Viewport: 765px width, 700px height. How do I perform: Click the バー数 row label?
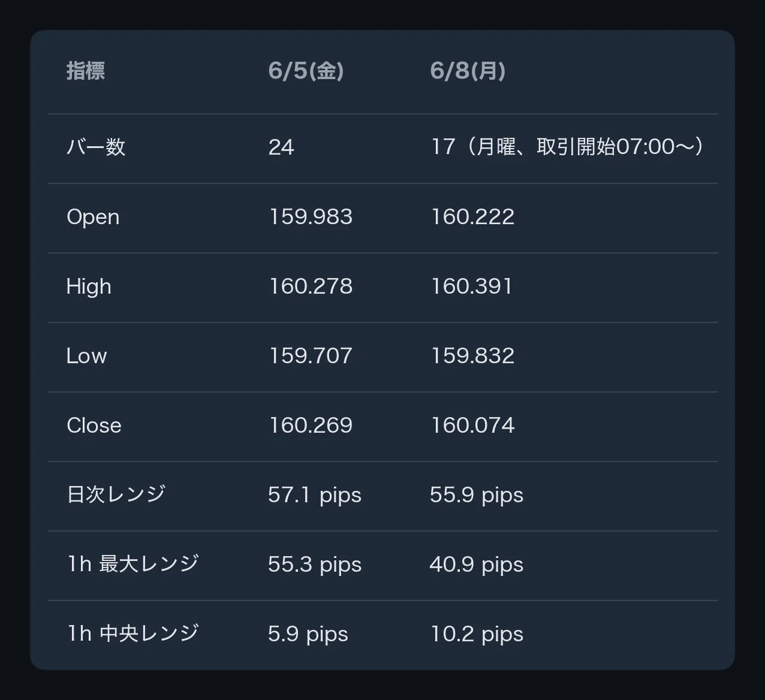96,147
